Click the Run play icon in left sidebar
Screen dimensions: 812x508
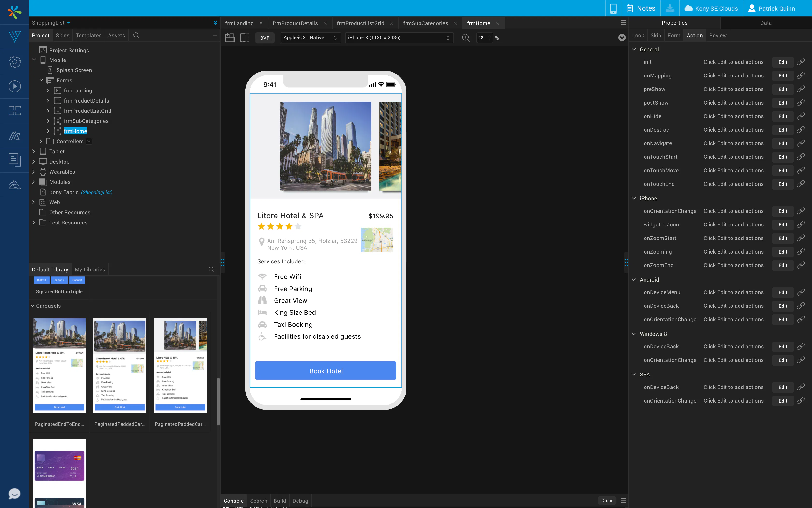(x=14, y=86)
